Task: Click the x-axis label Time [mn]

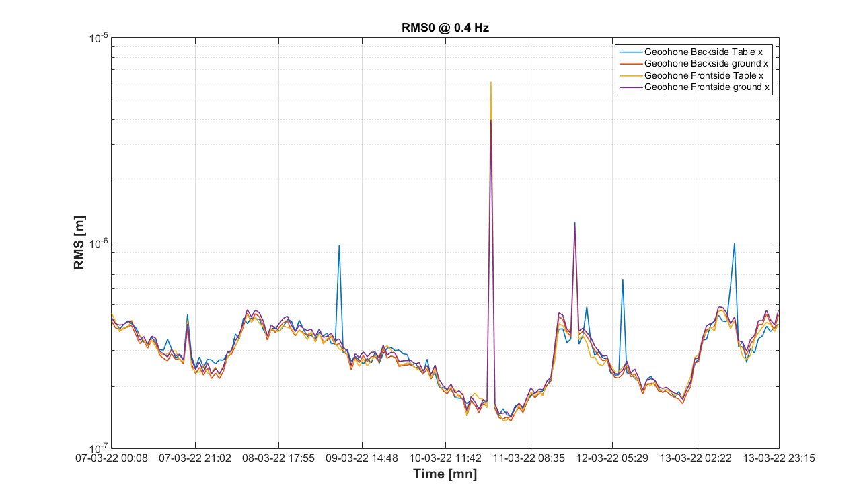Action: [x=445, y=474]
